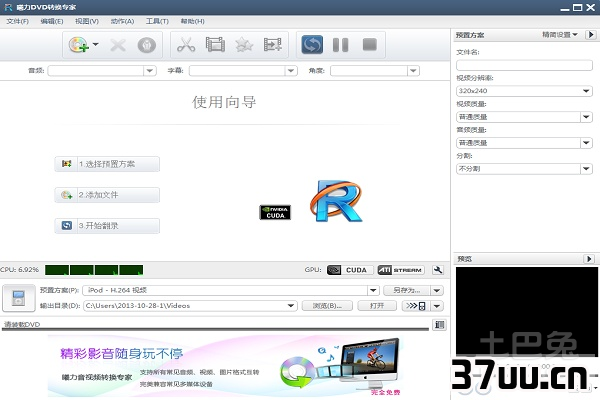Screen dimensions: 600x400
Task: Open the 动作(A) menu
Action: [122, 21]
